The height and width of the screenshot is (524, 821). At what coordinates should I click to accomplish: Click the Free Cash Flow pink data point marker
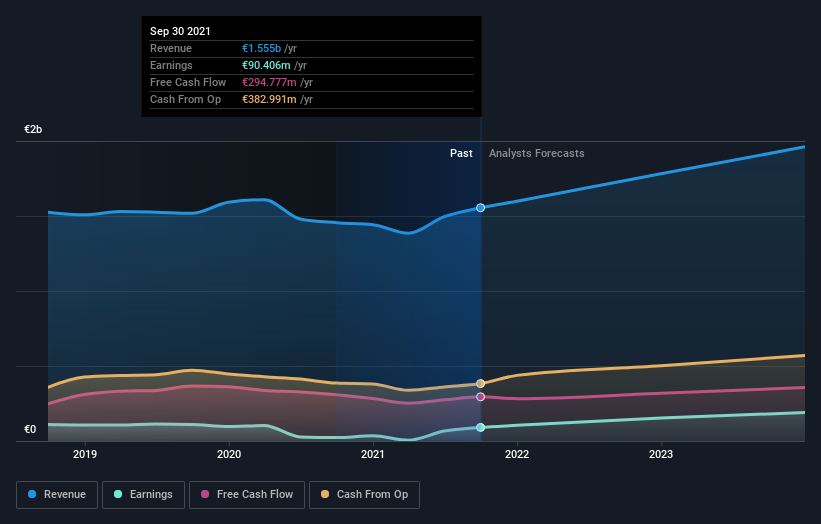[480, 397]
